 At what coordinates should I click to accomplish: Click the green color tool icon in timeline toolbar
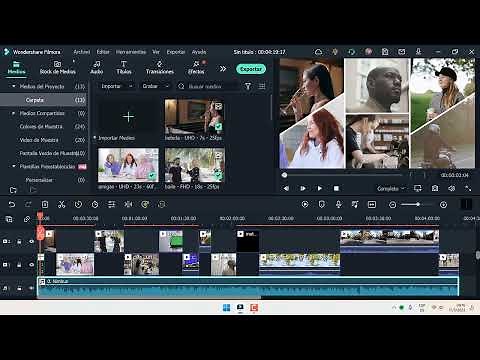(145, 204)
